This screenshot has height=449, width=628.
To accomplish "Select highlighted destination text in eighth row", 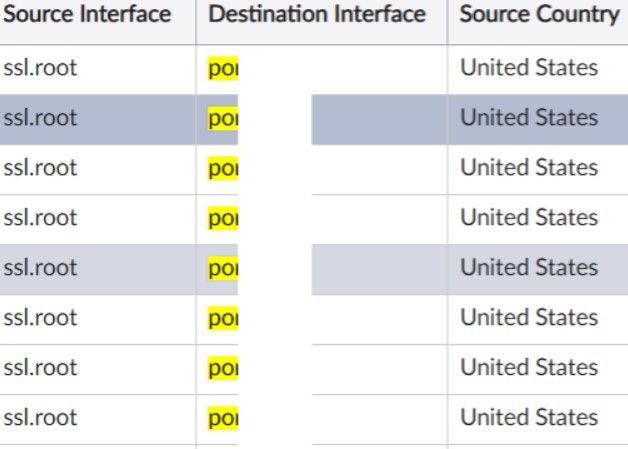I will point(222,419).
